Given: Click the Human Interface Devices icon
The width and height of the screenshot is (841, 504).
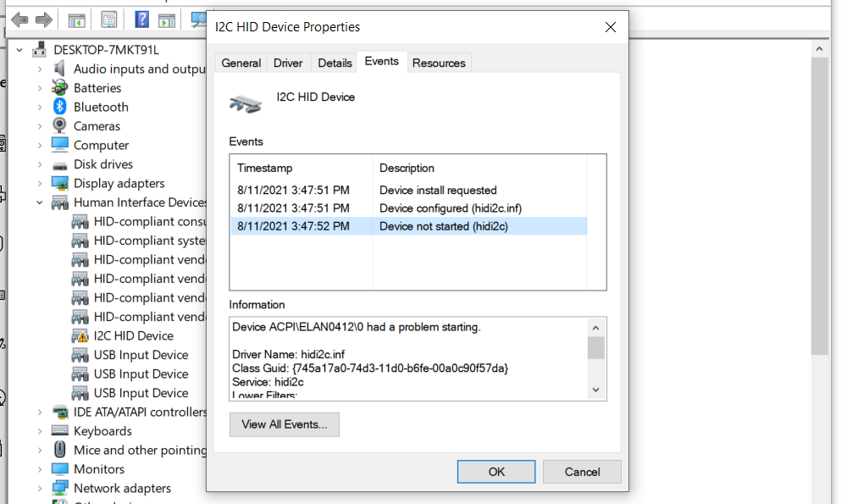Looking at the screenshot, I should click(59, 202).
